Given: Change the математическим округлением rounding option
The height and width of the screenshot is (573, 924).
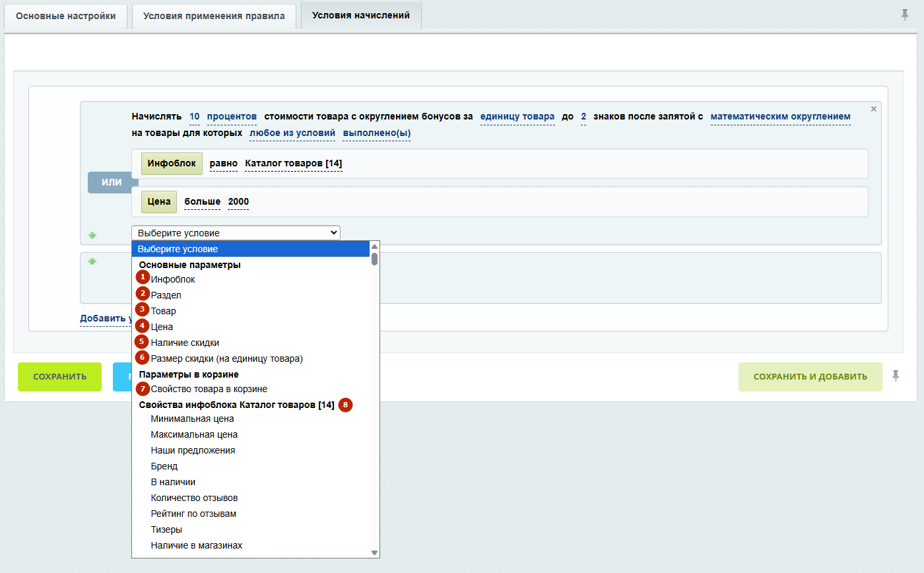Looking at the screenshot, I should pos(780,117).
